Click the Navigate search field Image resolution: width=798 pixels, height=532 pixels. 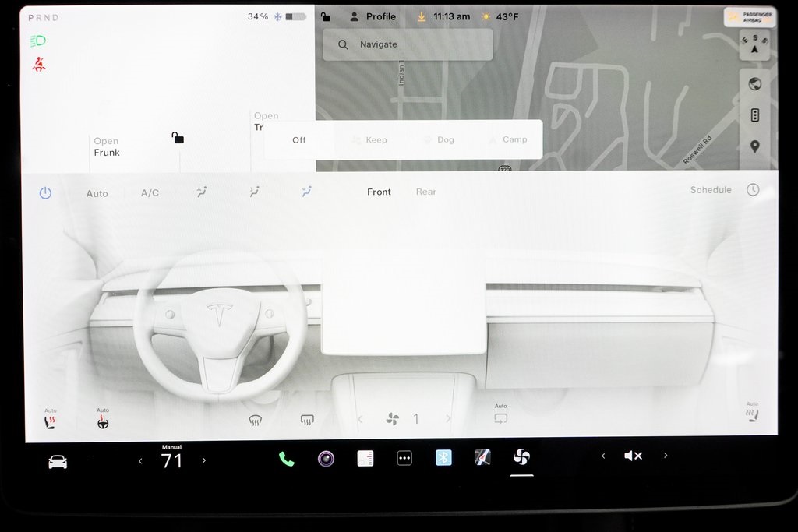408,45
